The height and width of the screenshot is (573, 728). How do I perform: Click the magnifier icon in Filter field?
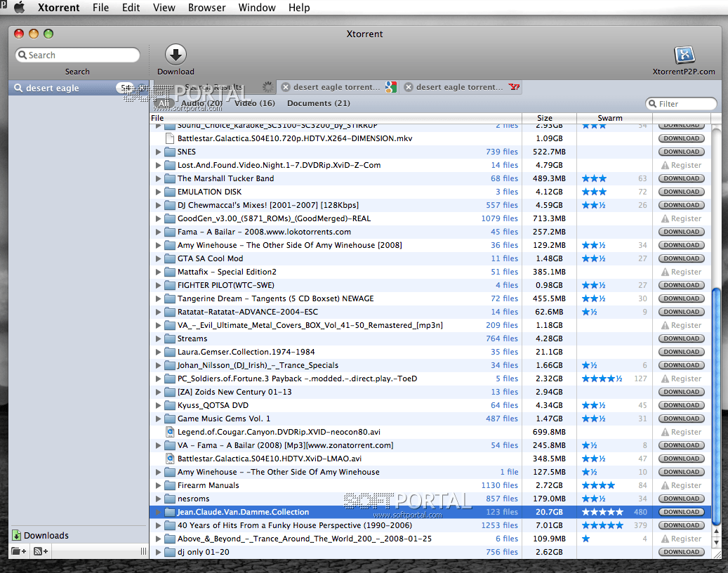coord(652,103)
